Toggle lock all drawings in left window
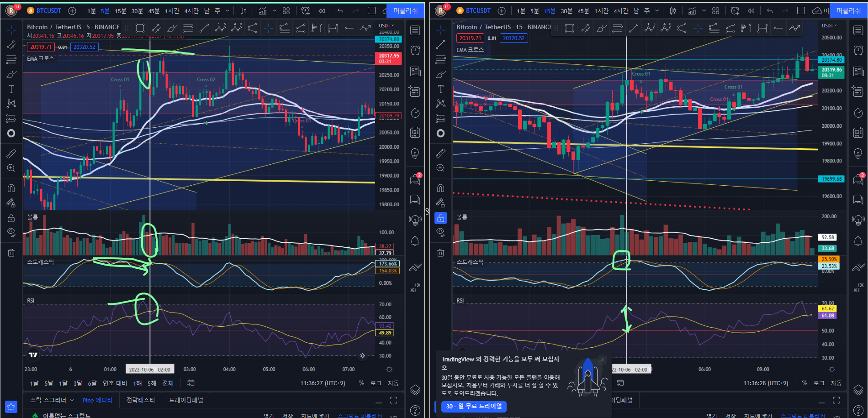Screen dimensions: 868x418 click(11, 218)
